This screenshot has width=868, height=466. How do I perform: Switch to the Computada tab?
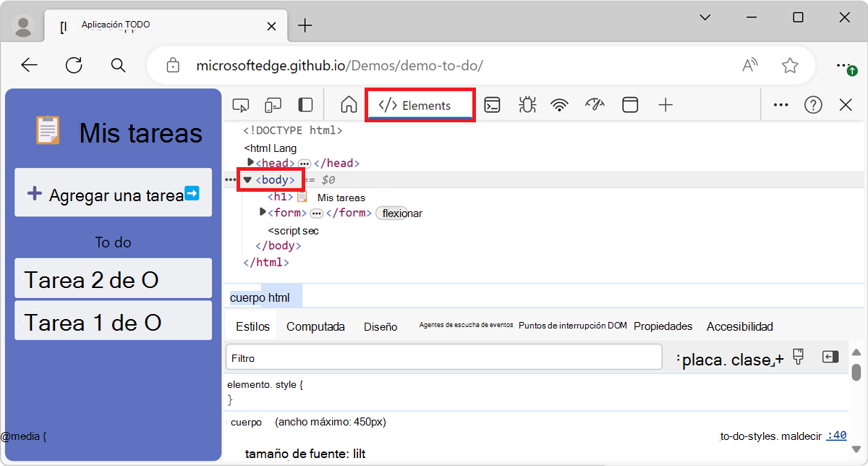click(315, 326)
